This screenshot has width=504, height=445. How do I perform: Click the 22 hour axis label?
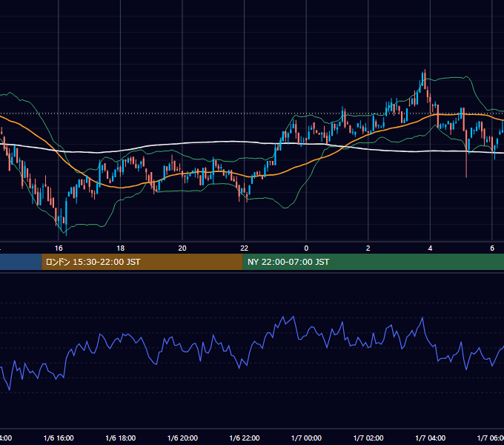tap(245, 248)
